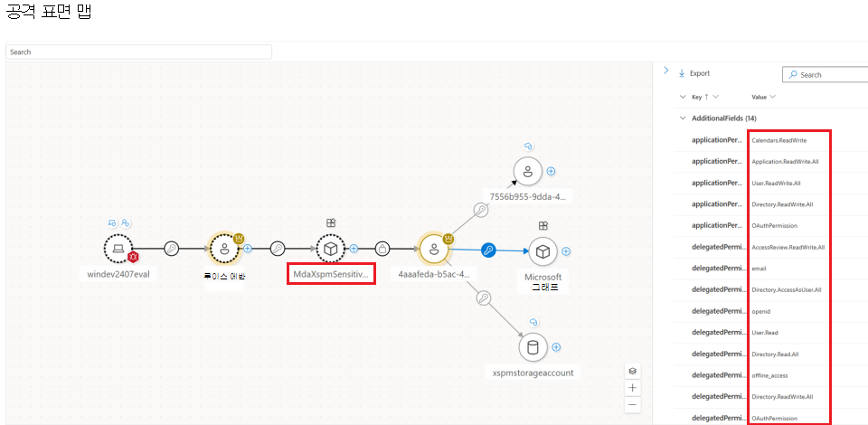Click the lock edge icon before 4aaafeda node

click(382, 249)
